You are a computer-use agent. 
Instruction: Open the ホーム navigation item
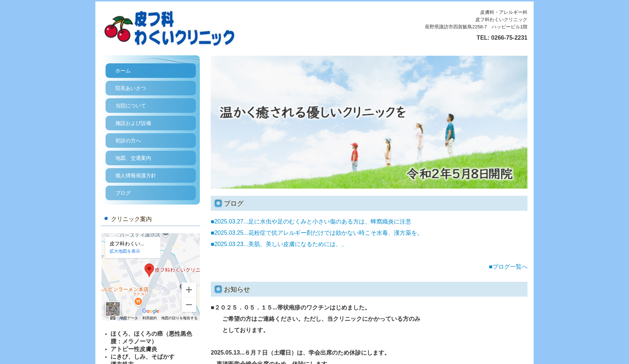click(x=150, y=71)
